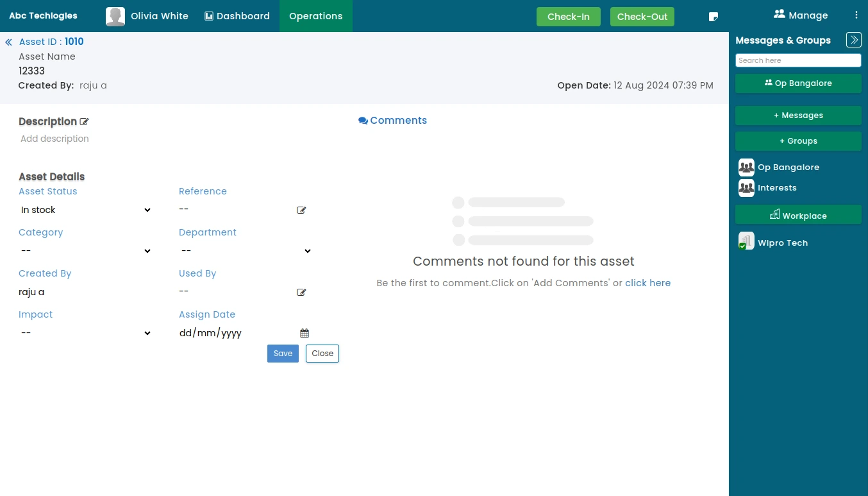
Task: Click the Open Date 12 Aug 2024 text
Action: pyautogui.click(x=635, y=85)
